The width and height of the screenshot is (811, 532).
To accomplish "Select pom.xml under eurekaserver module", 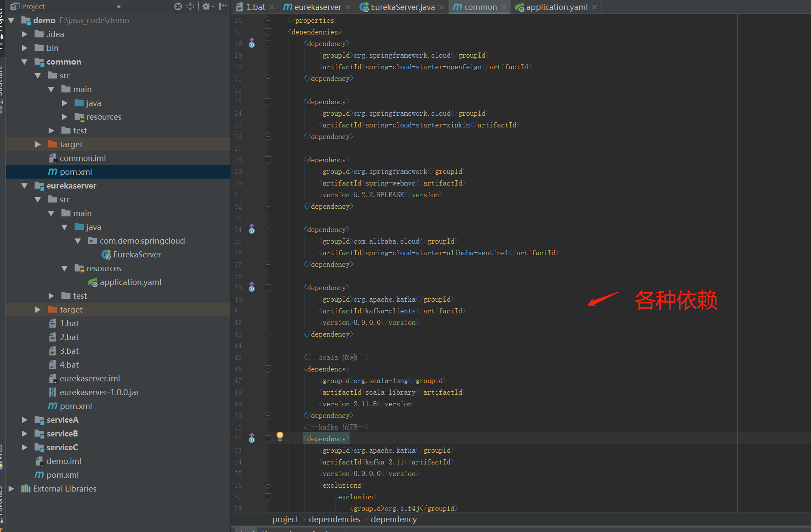I will 70,406.
